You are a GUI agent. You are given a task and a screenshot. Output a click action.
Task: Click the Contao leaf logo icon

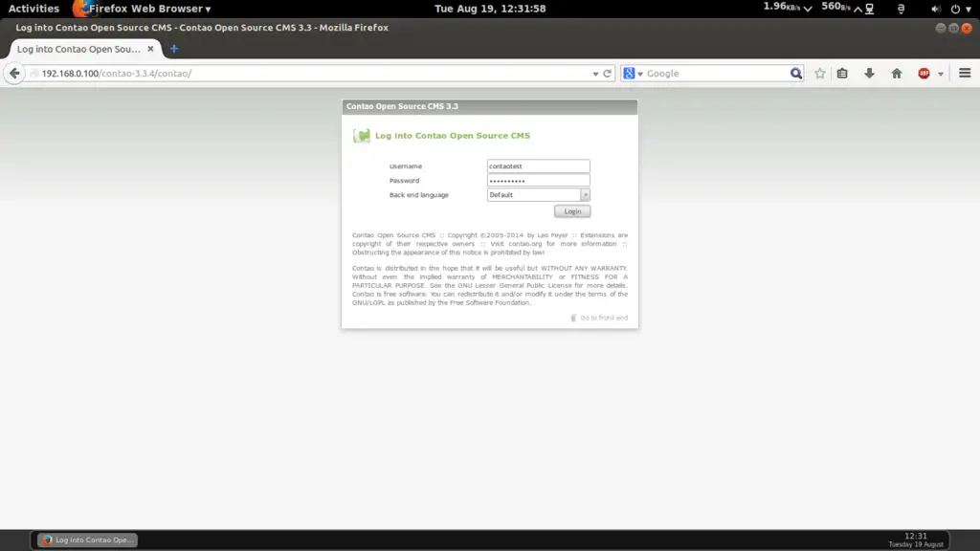click(361, 136)
